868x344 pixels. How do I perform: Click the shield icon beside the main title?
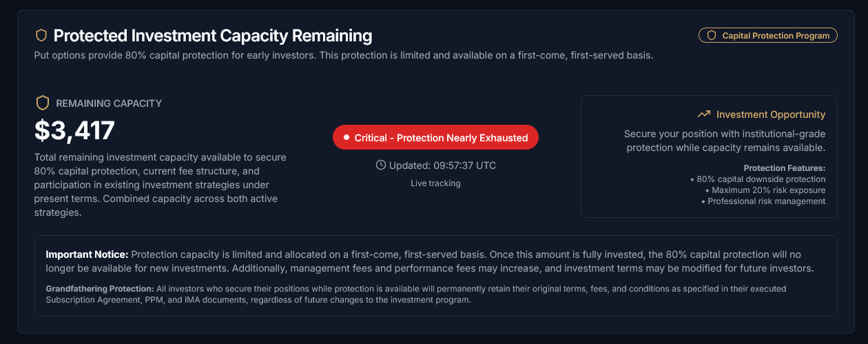[x=41, y=35]
